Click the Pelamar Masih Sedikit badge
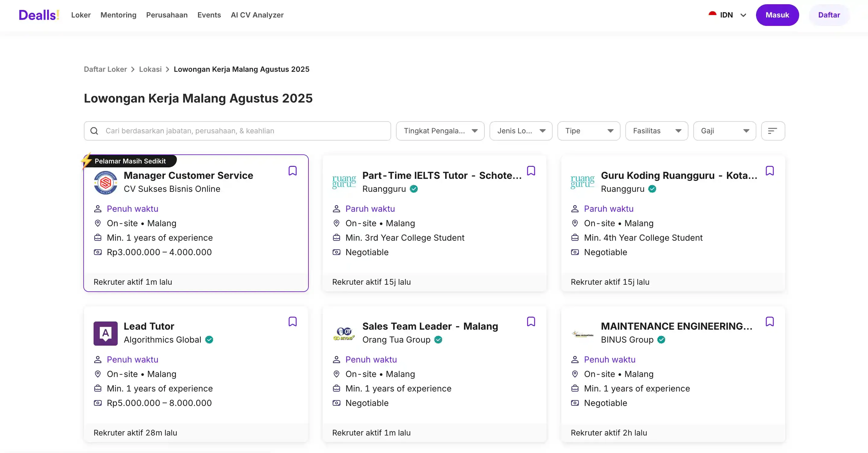Image resolution: width=868 pixels, height=453 pixels. click(x=130, y=161)
